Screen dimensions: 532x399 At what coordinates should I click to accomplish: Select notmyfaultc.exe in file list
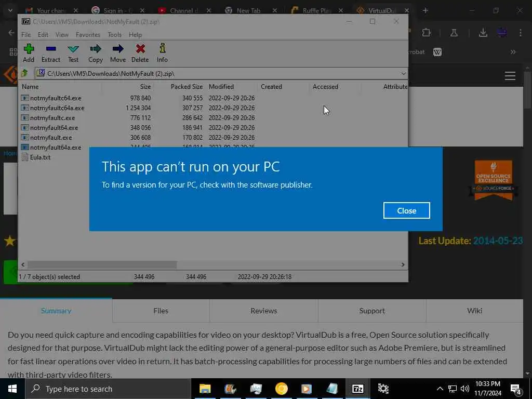[52, 118]
